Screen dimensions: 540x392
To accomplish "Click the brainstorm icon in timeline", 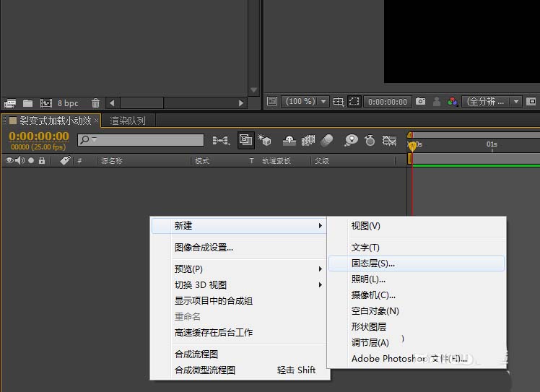I will [351, 140].
